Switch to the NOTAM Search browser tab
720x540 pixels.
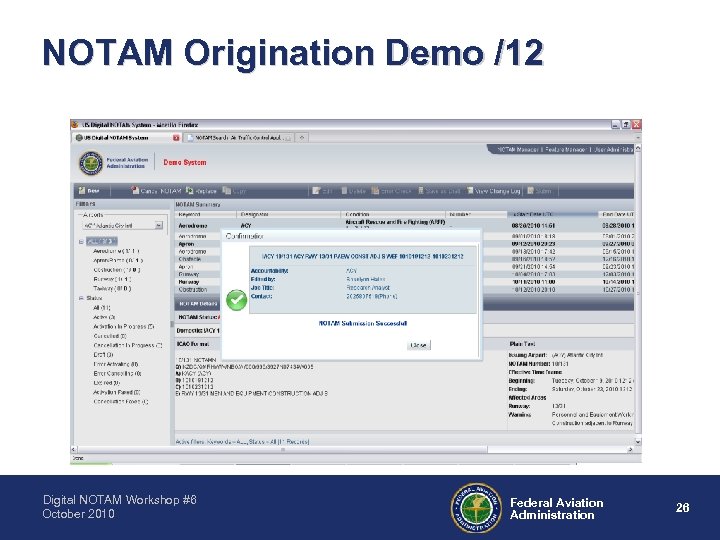click(239, 137)
